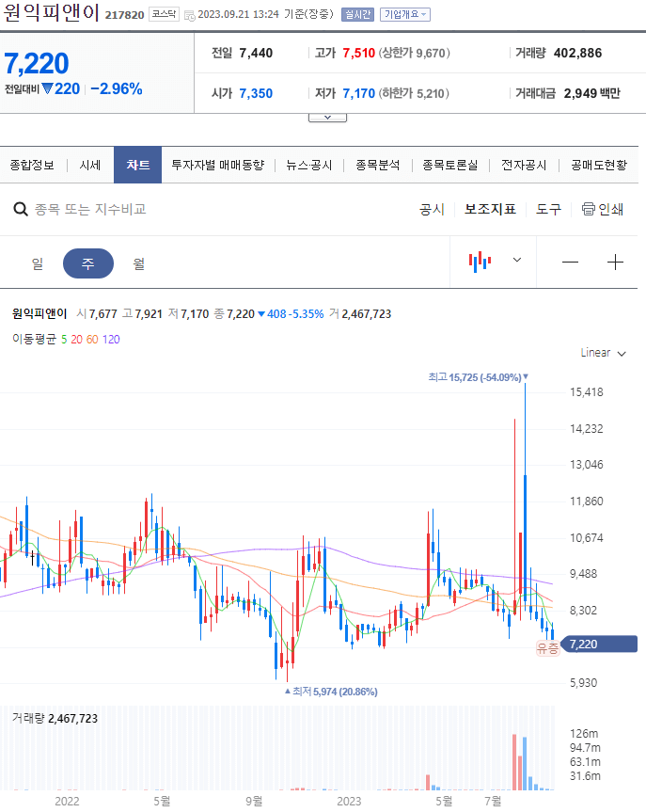Open chart type dropdown chevron
Image resolution: width=646 pixels, height=812 pixels.
(516, 260)
